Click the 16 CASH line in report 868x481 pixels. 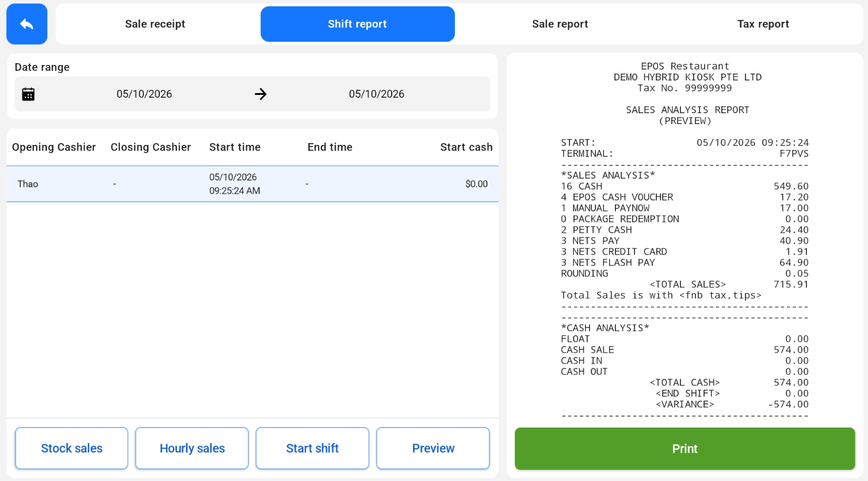(685, 186)
